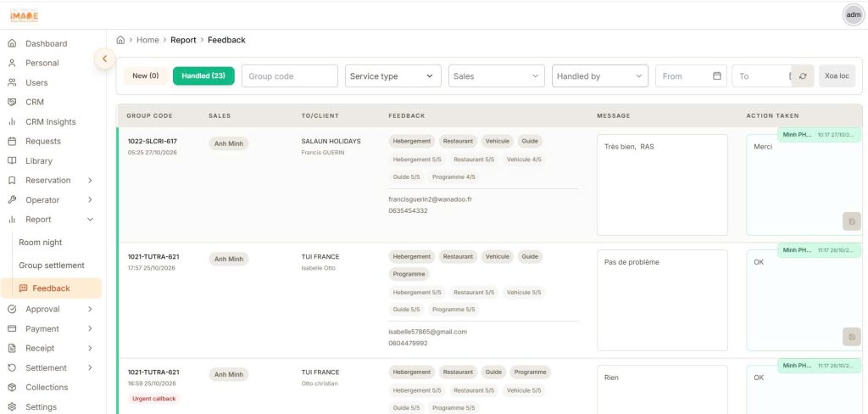
Task: Go to Report in breadcrumb
Action: tap(183, 40)
